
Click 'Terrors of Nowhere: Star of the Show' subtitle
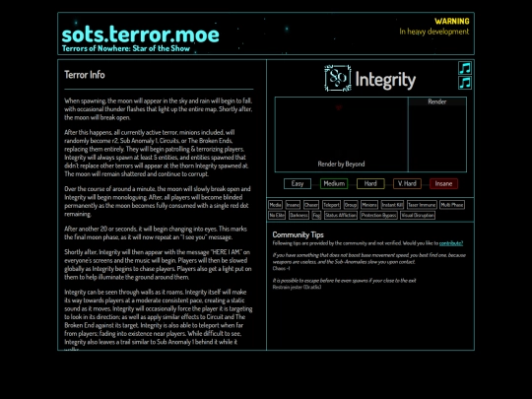click(x=126, y=48)
